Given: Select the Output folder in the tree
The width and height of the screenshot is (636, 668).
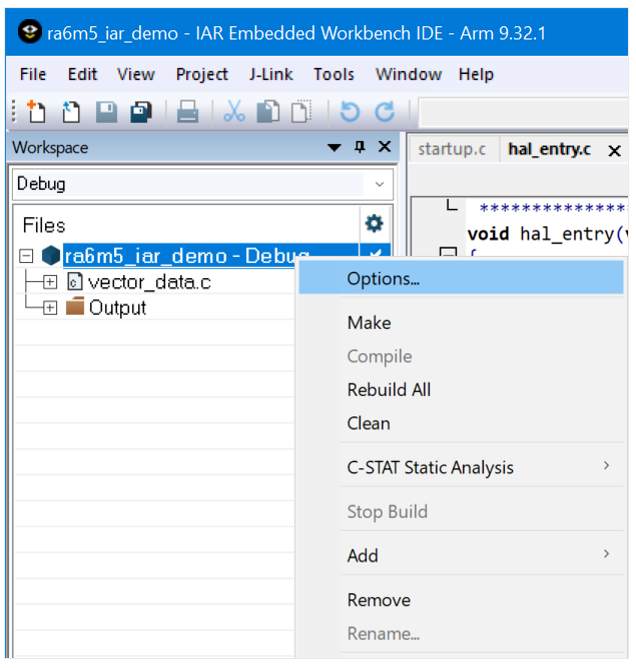Looking at the screenshot, I should tap(118, 308).
